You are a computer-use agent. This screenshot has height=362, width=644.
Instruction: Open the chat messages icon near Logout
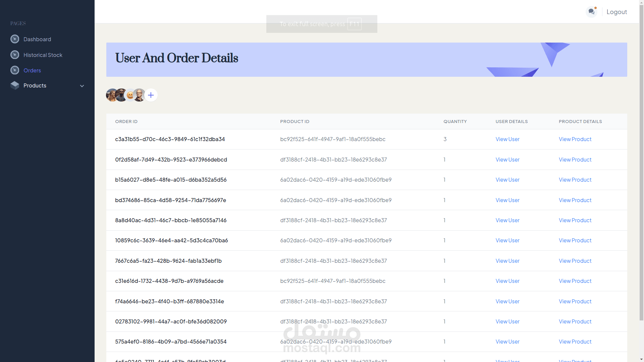(x=591, y=12)
